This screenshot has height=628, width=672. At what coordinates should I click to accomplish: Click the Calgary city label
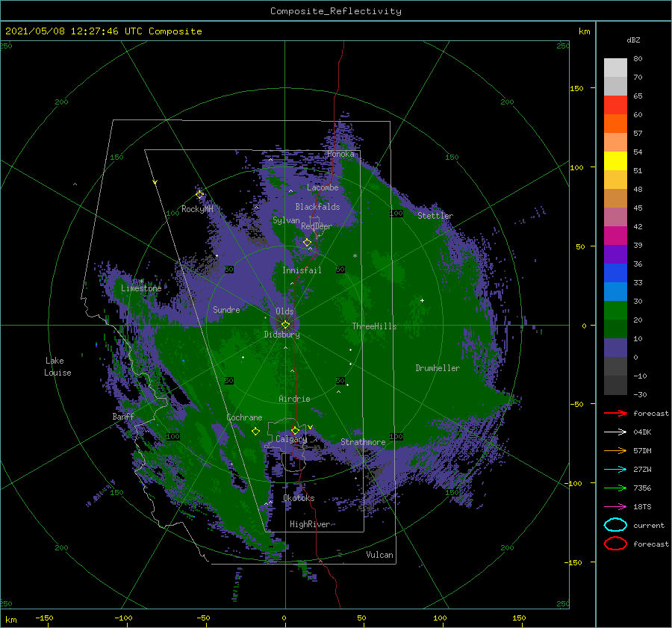tap(291, 439)
